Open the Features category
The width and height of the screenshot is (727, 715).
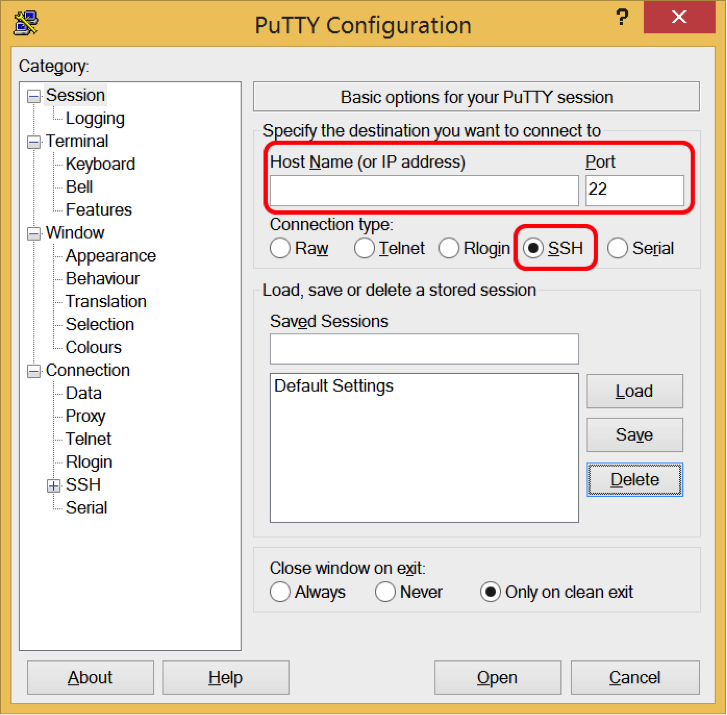(99, 210)
